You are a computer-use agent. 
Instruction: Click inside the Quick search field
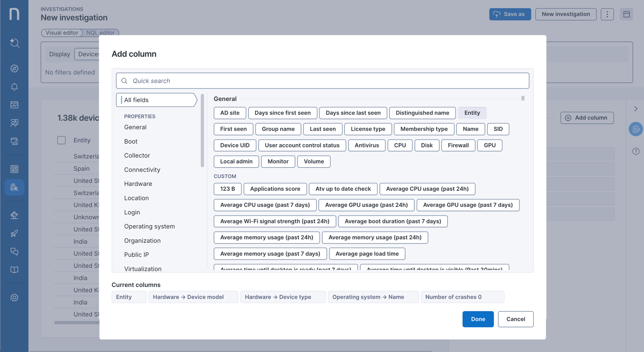(323, 81)
